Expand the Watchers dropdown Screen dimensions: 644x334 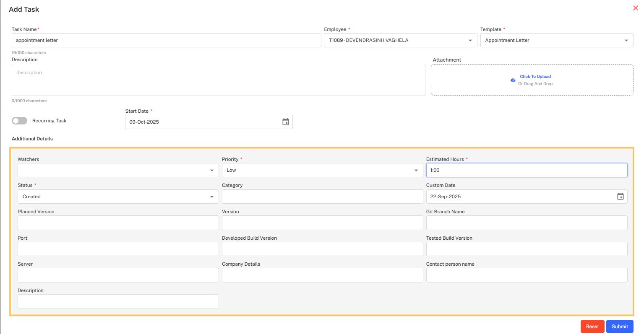(x=211, y=171)
